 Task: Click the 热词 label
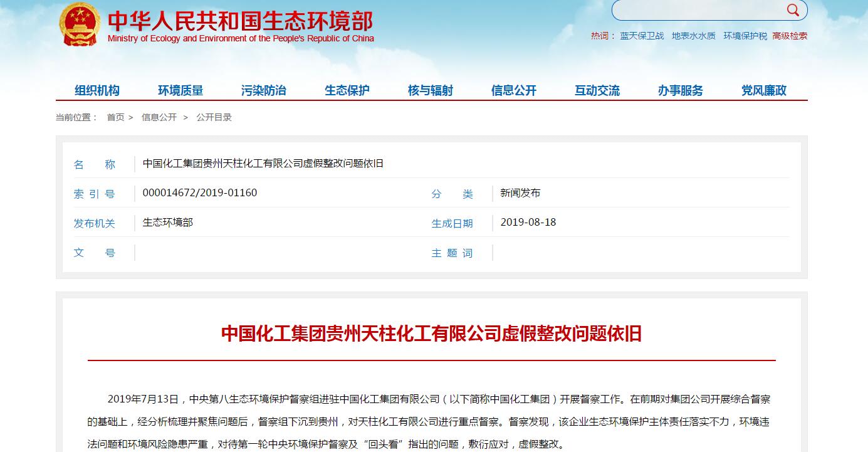603,36
